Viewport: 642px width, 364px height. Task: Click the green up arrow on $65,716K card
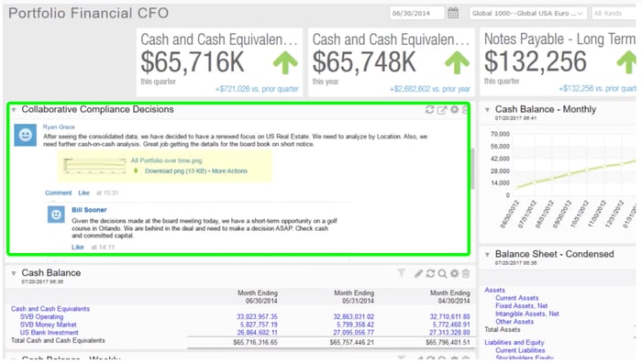coord(285,63)
